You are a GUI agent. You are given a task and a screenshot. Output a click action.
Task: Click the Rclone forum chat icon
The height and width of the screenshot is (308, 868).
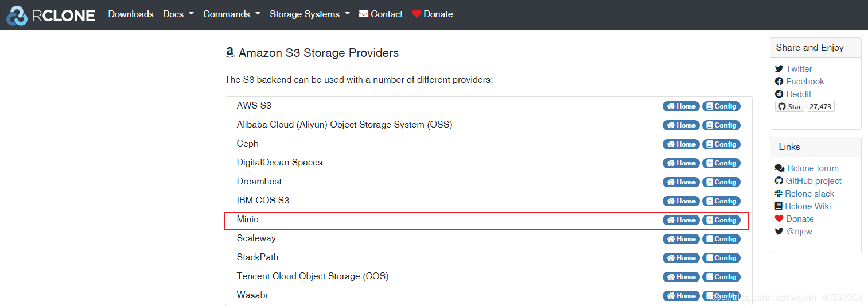tap(780, 168)
